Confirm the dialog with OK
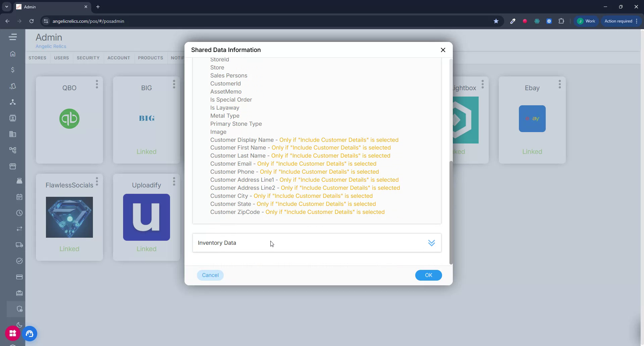The width and height of the screenshot is (644, 346). click(x=428, y=275)
